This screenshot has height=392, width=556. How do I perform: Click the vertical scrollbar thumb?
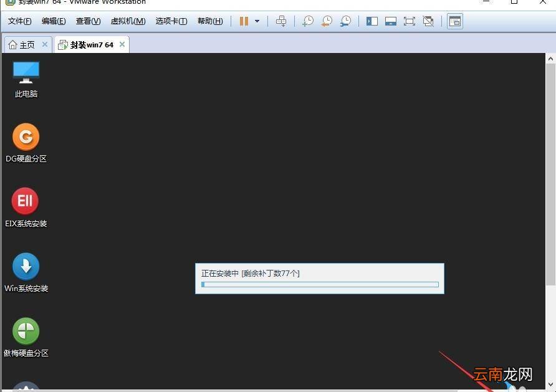(550, 174)
